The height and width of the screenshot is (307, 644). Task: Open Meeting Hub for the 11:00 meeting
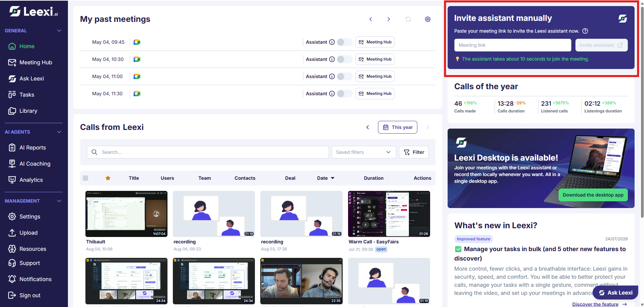pyautogui.click(x=375, y=76)
